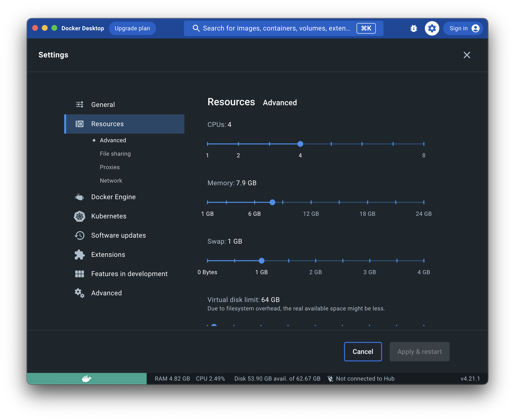Click the RAM 4.82 GB status entry
This screenshot has height=420, width=515.
[x=172, y=379]
